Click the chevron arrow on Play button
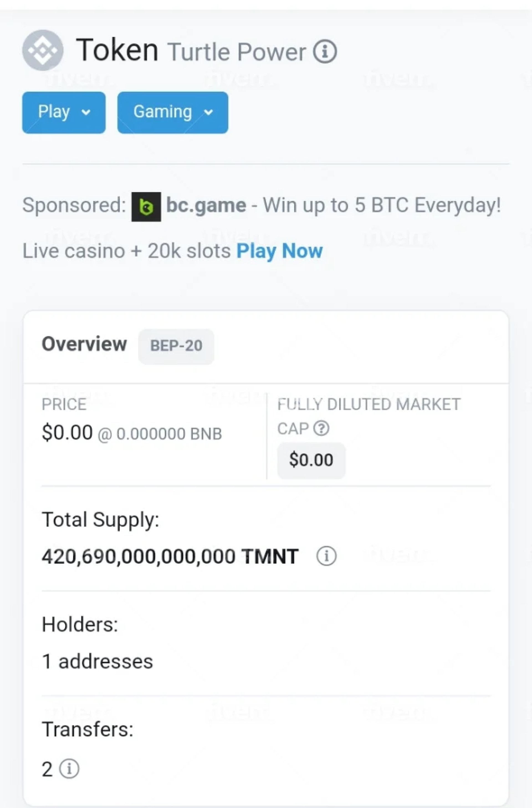The image size is (532, 808). point(86,112)
